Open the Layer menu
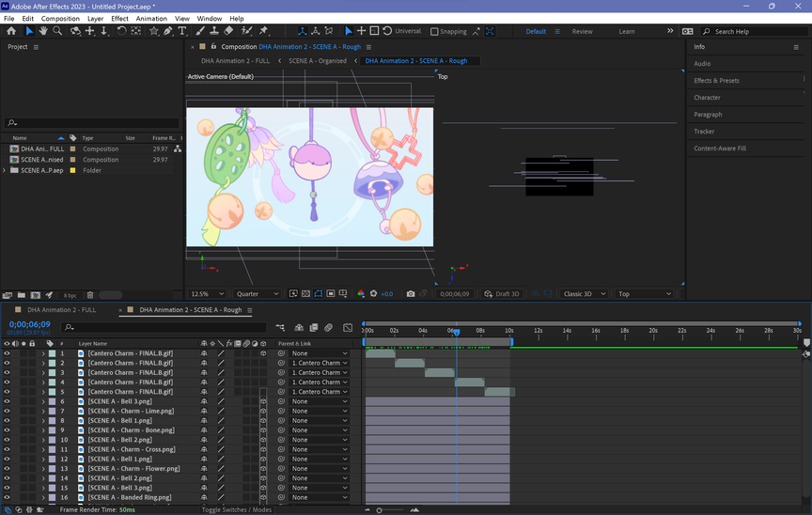The image size is (812, 515). point(95,19)
